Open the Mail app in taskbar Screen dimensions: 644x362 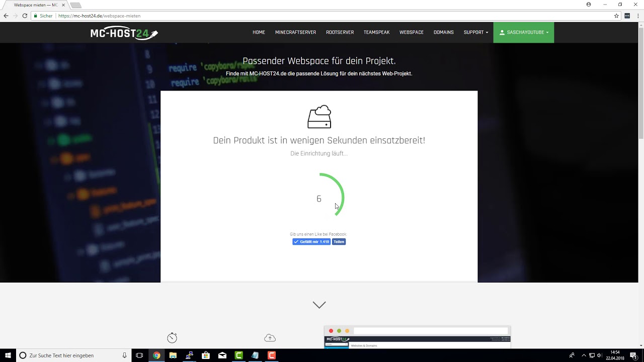[222, 355]
